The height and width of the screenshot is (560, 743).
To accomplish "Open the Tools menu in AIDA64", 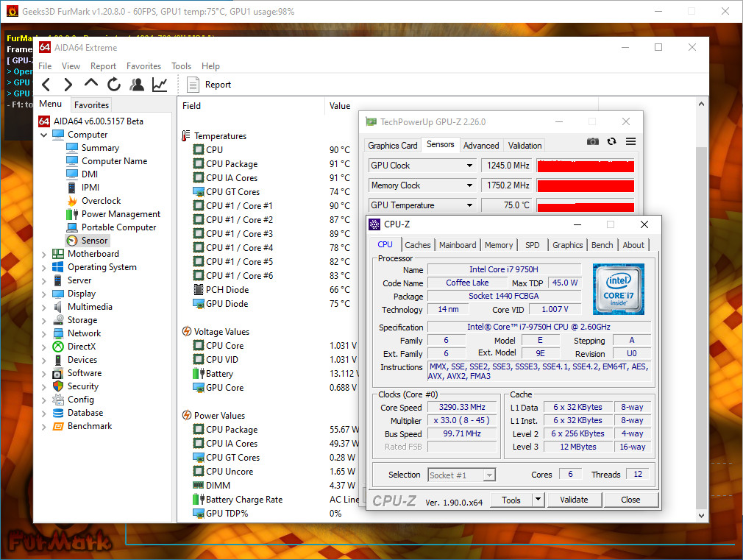I will point(182,66).
